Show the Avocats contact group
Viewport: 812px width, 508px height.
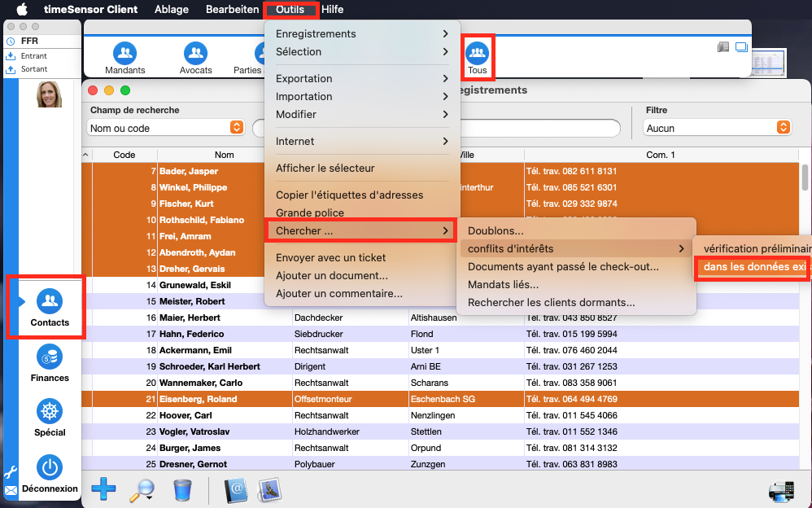tap(196, 58)
